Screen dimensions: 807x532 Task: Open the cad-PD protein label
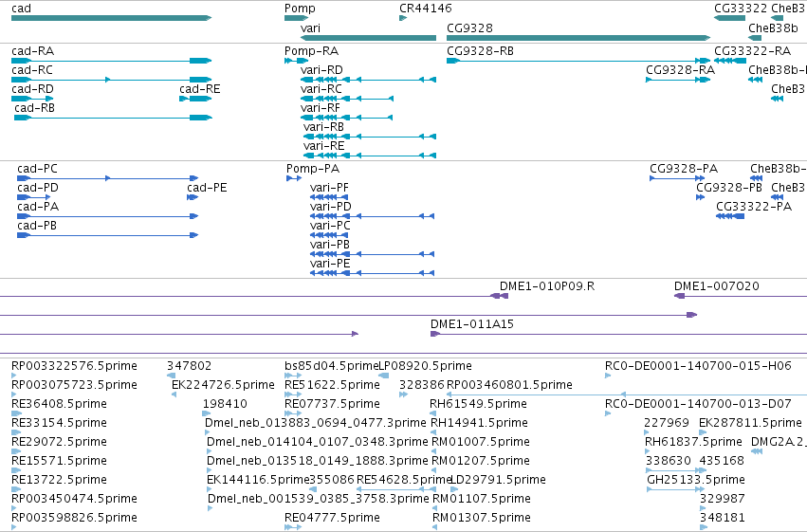38,188
